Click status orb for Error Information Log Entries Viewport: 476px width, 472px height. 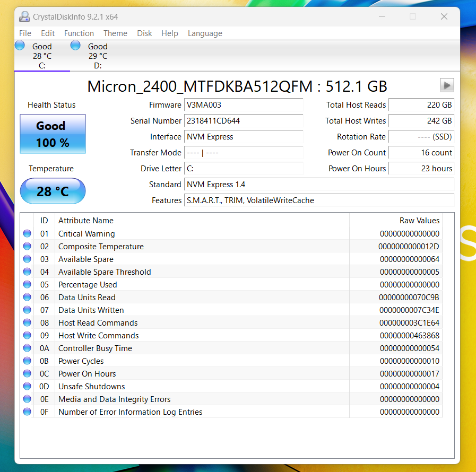click(x=27, y=412)
